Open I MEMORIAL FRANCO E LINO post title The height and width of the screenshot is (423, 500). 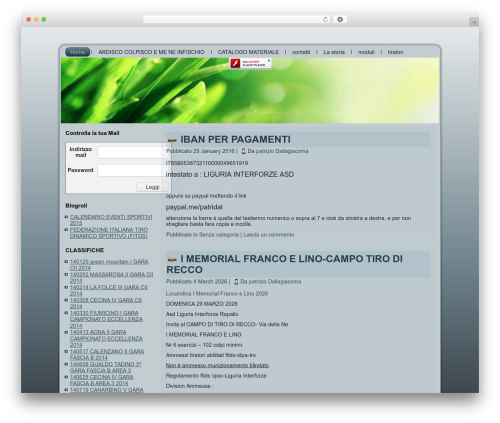[x=284, y=264]
